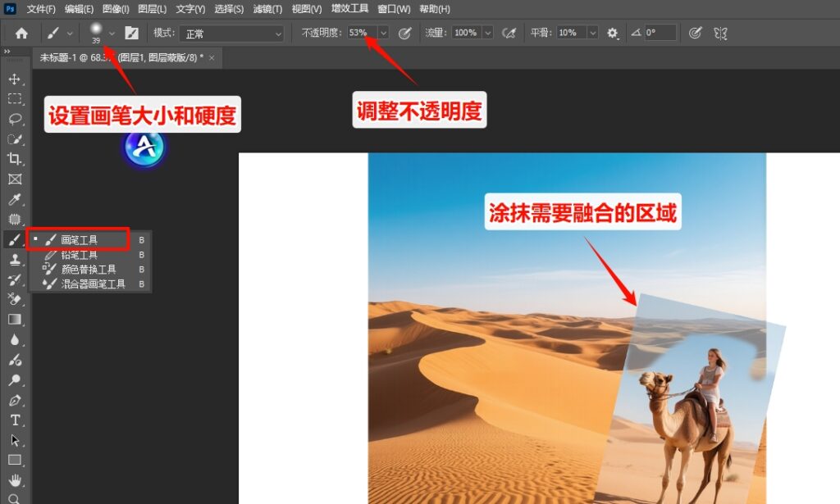
Task: Click the brush angle input field
Action: 660,34
